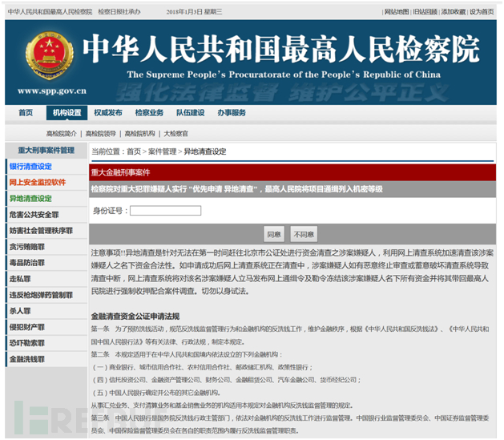Open the 机构设置 navigation tab
This screenshot has height=440, width=504.
tap(67, 113)
